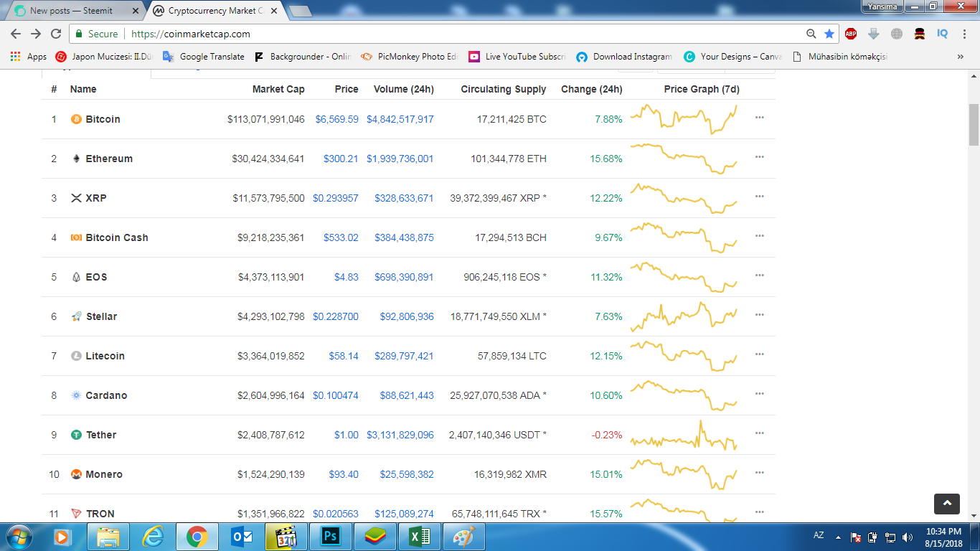Bookmark this page with the star icon
This screenshot has width=980, height=551.
pos(829,34)
